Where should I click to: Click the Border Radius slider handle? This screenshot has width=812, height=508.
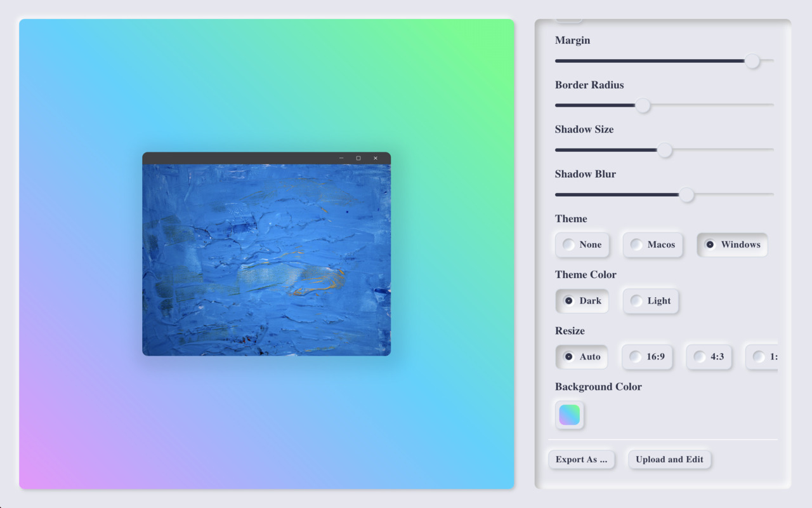pos(643,105)
